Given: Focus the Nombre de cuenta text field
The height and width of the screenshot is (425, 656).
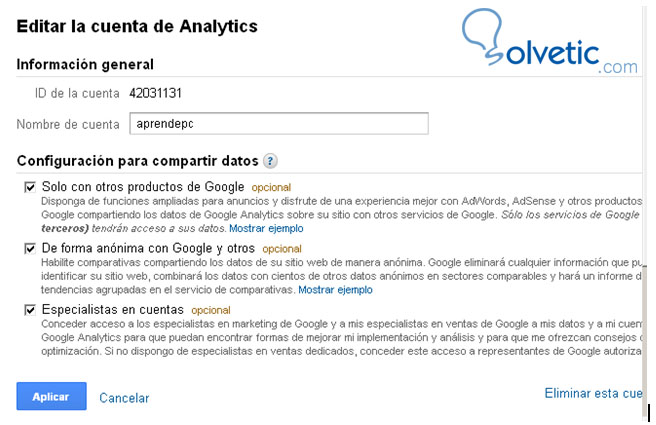Looking at the screenshot, I should click(x=279, y=123).
